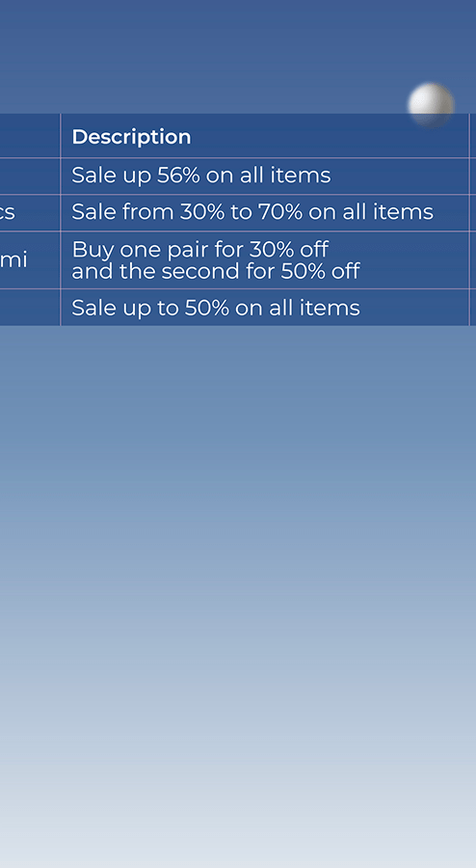This screenshot has height=868, width=476.
Task: Click the empty cell left of "Sale up to 50%"
Action: tap(30, 308)
